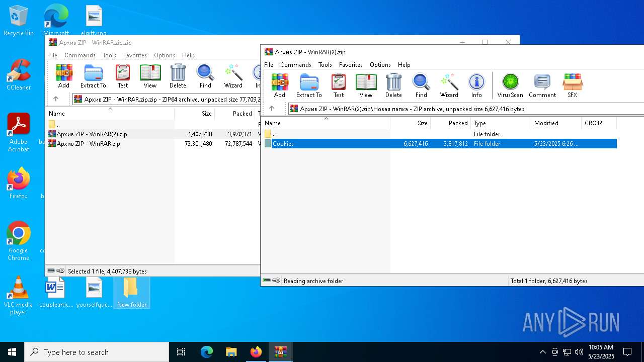Click Extract To in front WinRAR(2) window
This screenshot has height=362, width=644.
(309, 85)
